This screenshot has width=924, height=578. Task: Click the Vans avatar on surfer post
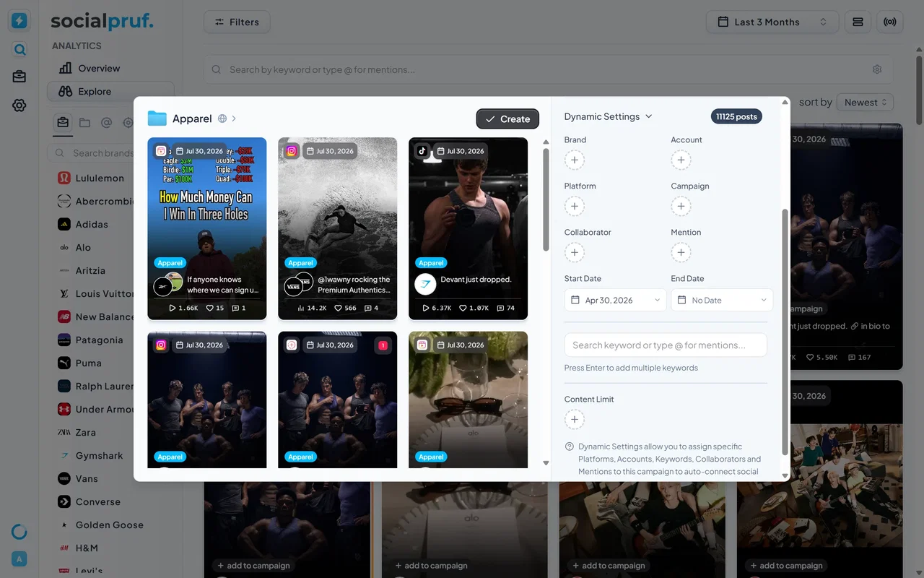coord(293,286)
